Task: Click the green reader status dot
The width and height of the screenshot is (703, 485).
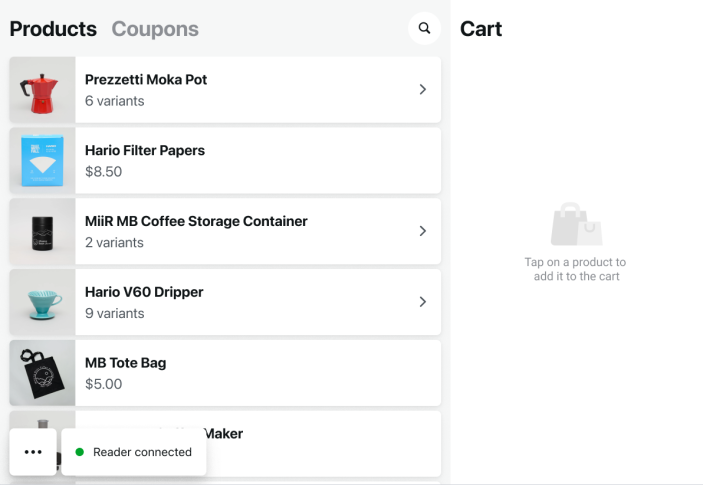Action: click(80, 452)
